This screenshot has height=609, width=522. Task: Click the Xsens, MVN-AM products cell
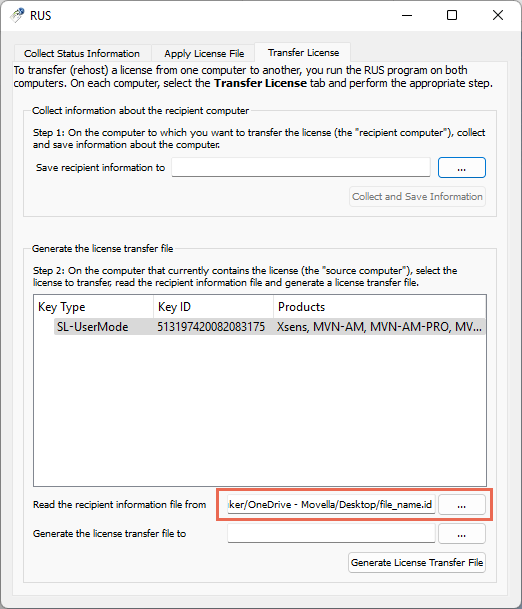379,327
